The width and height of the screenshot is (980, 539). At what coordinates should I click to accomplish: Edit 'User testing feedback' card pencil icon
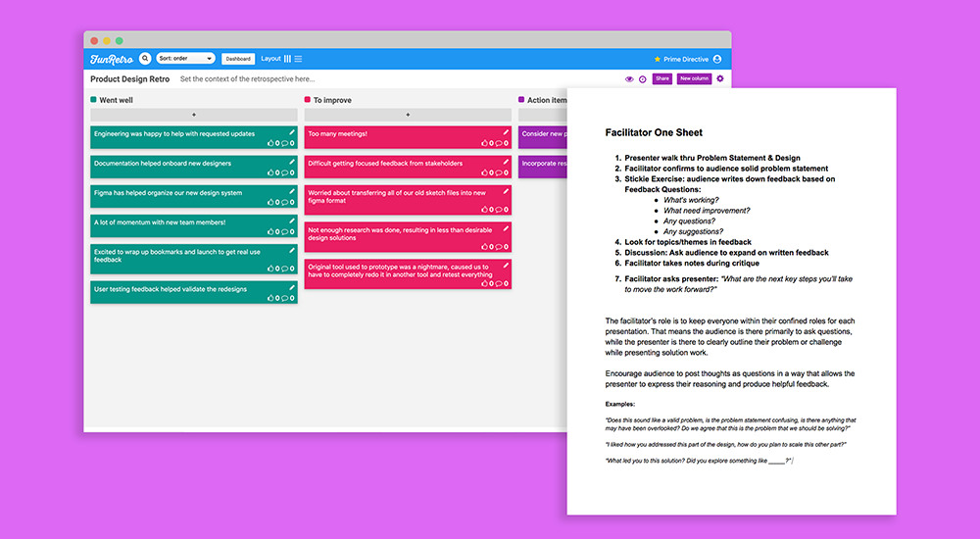coord(292,288)
